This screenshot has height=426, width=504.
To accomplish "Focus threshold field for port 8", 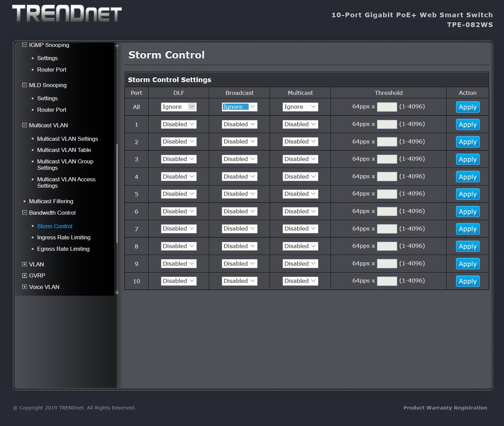I will (387, 246).
